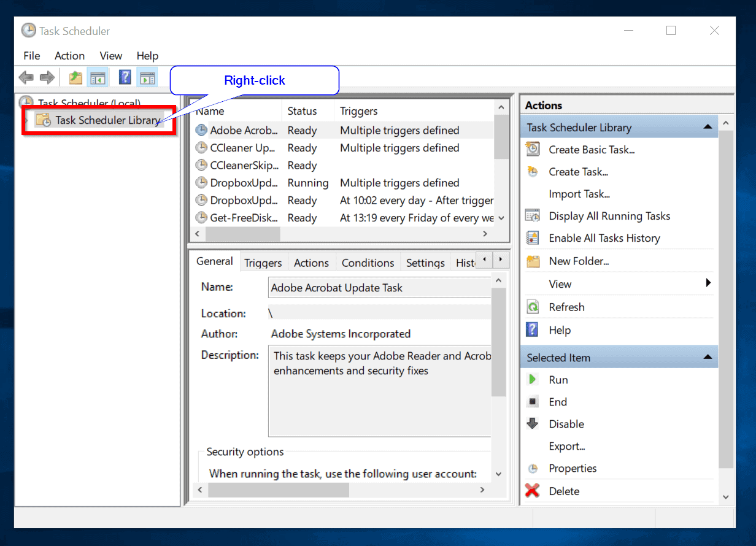Viewport: 756px width, 546px height.
Task: Toggle the Show/Hide Console Tree toolbar icon
Action: [98, 77]
